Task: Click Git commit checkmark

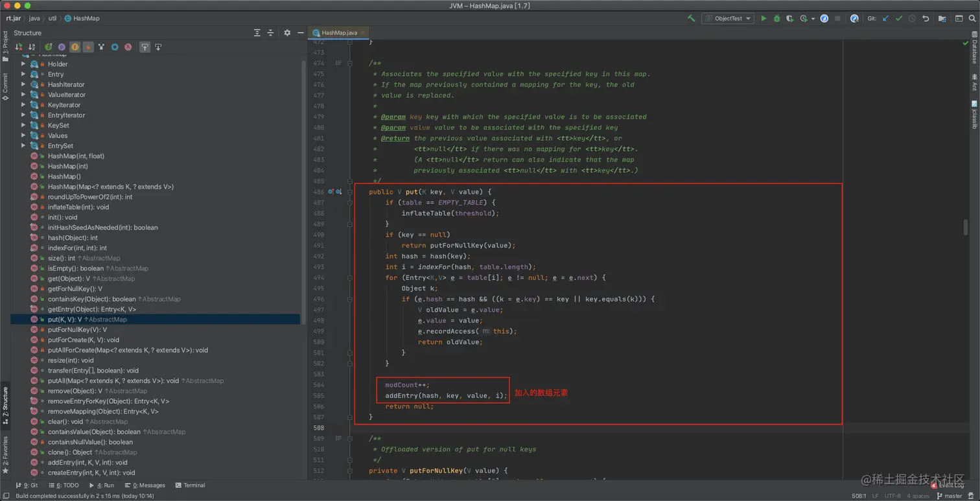Action: 898,18
